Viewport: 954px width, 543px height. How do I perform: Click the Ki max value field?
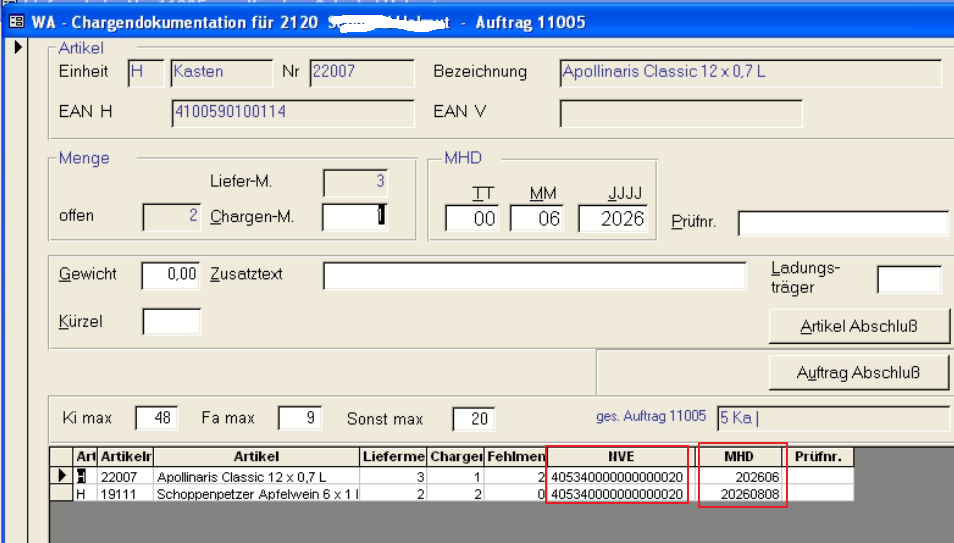tap(156, 418)
